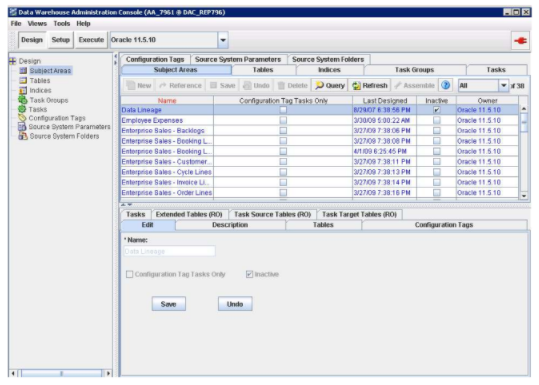Open the Extended Tables (RO) tab
This screenshot has width=539, height=385.
pos(189,214)
